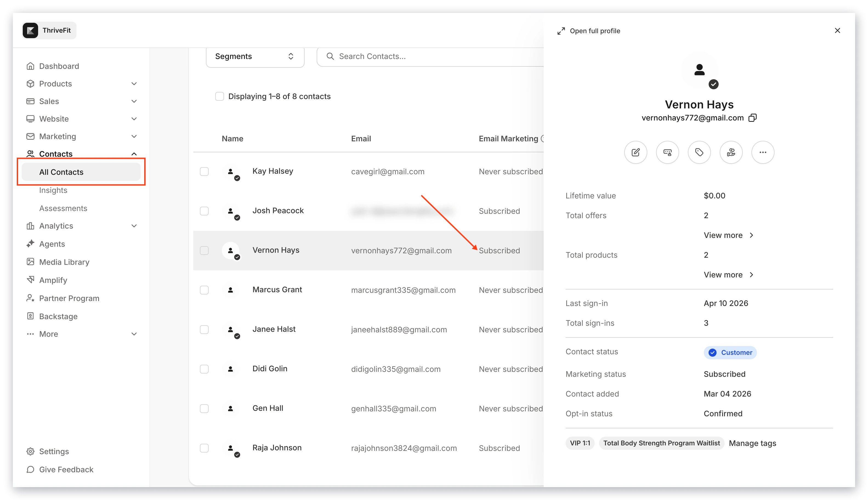Click the Amplify icon

point(30,280)
